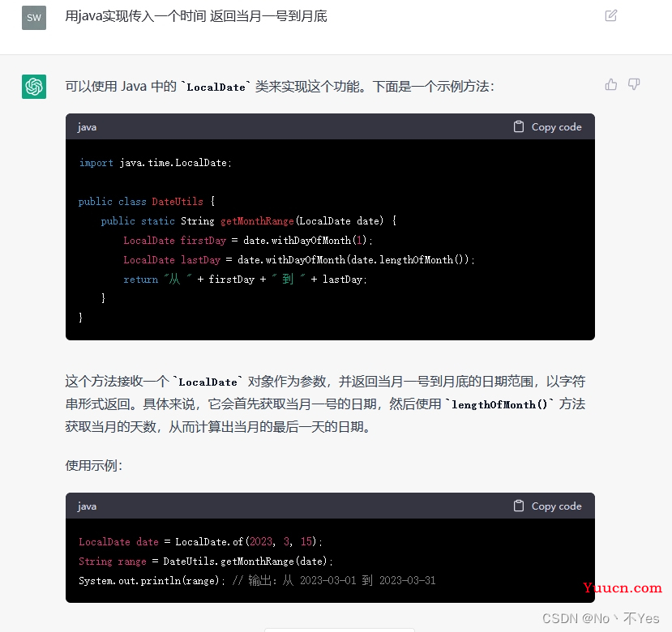The width and height of the screenshot is (672, 632).
Task: Copy code of the DateUtils class block
Action: [547, 127]
